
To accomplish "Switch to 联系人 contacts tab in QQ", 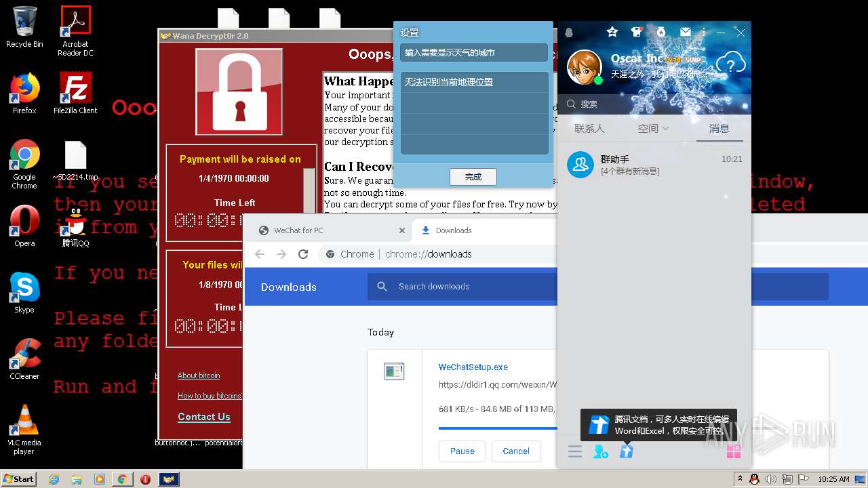I will pos(589,128).
